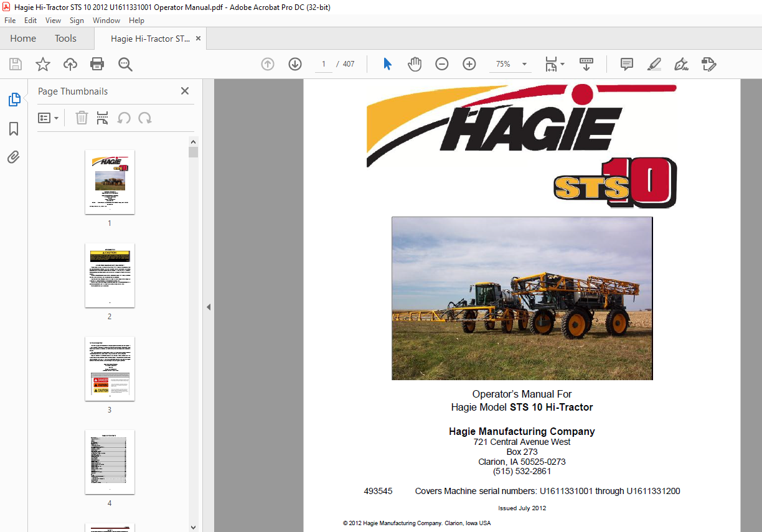Click the sprayer photo in the document
This screenshot has height=532, width=762.
[522, 298]
